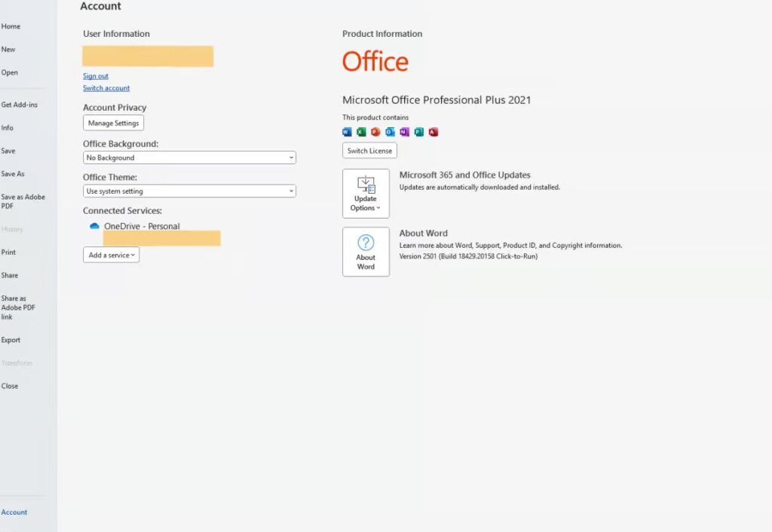Click the Sign out link
The height and width of the screenshot is (532, 772).
pyautogui.click(x=96, y=76)
